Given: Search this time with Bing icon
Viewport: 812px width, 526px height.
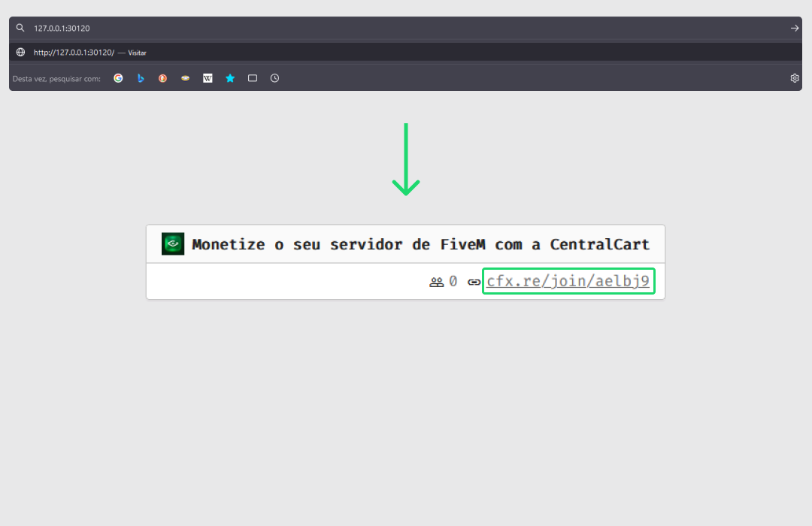Looking at the screenshot, I should [x=141, y=78].
